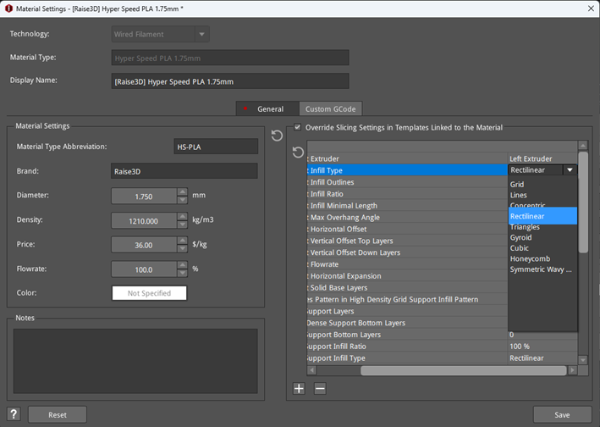This screenshot has width=600, height=427.
Task: Increase Diameter with the up arrow
Action: click(x=181, y=192)
